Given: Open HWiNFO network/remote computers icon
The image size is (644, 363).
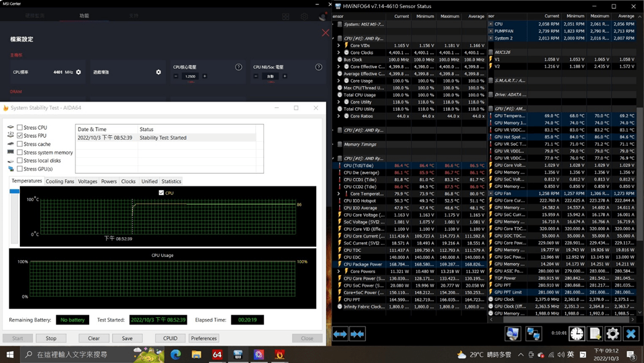Looking at the screenshot, I should pyautogui.click(x=533, y=333).
